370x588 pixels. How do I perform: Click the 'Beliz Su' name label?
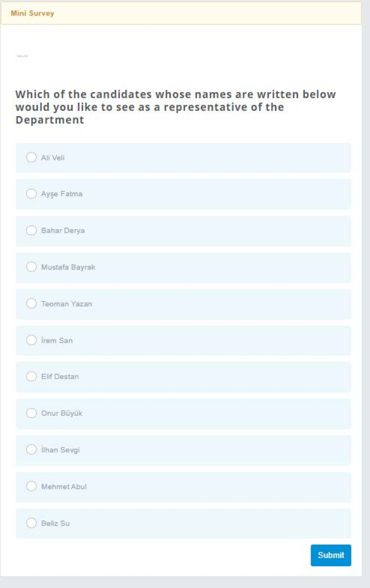[x=55, y=523]
